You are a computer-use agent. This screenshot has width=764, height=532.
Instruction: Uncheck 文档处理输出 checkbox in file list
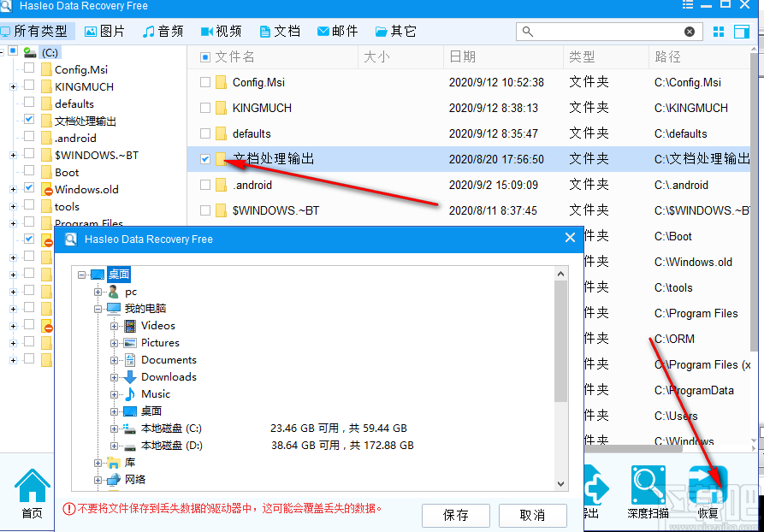tap(205, 159)
